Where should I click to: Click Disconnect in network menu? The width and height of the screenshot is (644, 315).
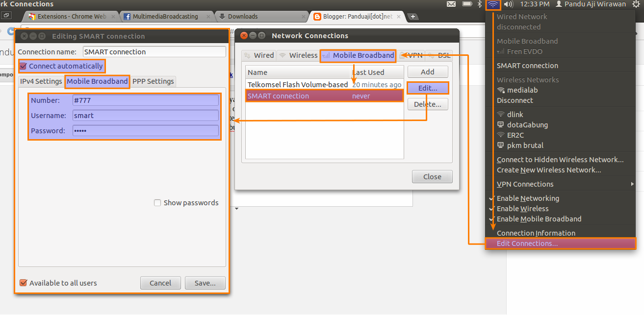[560, 100]
